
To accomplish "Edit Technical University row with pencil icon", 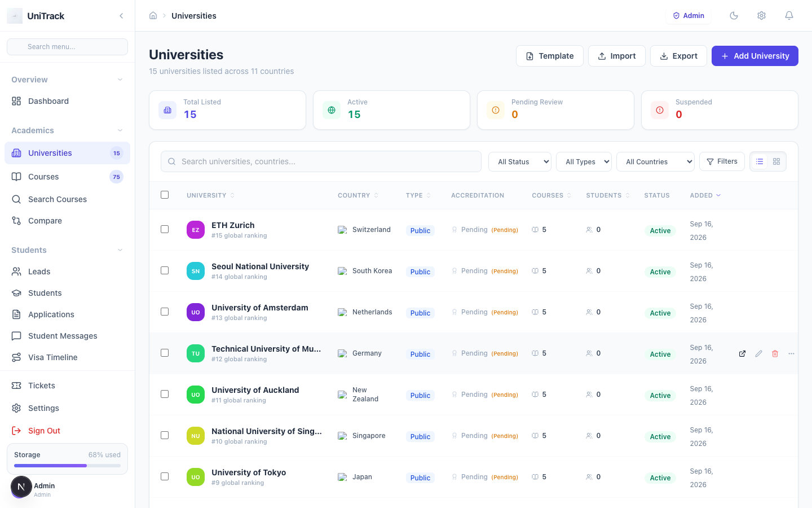I will pyautogui.click(x=758, y=353).
